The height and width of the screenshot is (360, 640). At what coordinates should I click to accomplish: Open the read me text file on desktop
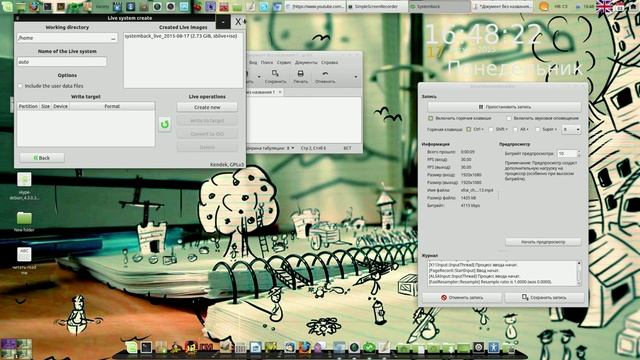click(24, 260)
